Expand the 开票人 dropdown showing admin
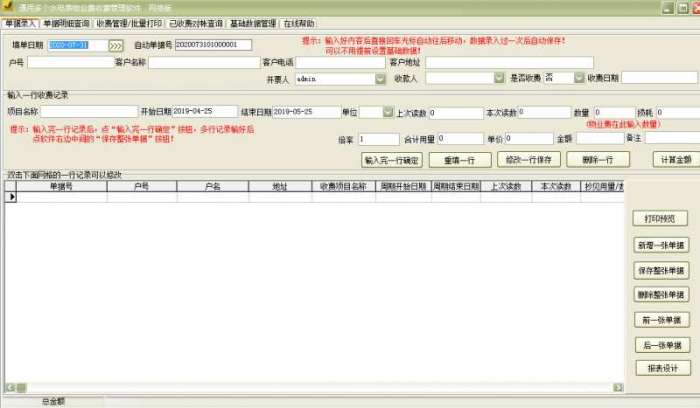The height and width of the screenshot is (408, 700). point(380,79)
